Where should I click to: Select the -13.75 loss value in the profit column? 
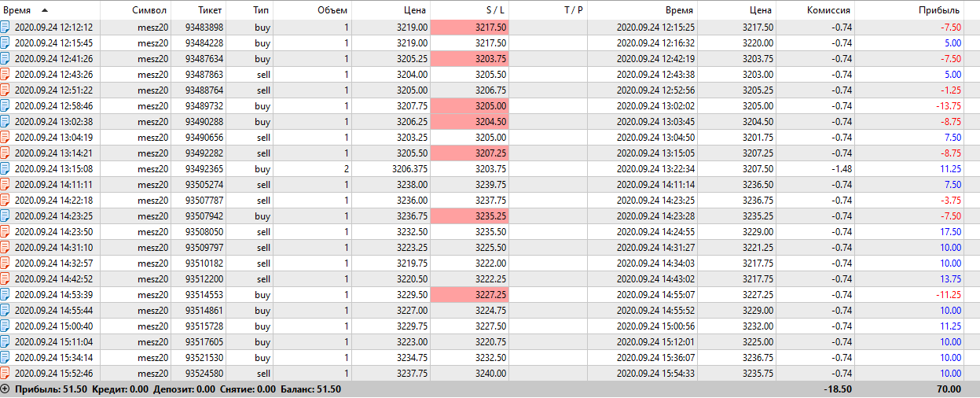coord(946,105)
